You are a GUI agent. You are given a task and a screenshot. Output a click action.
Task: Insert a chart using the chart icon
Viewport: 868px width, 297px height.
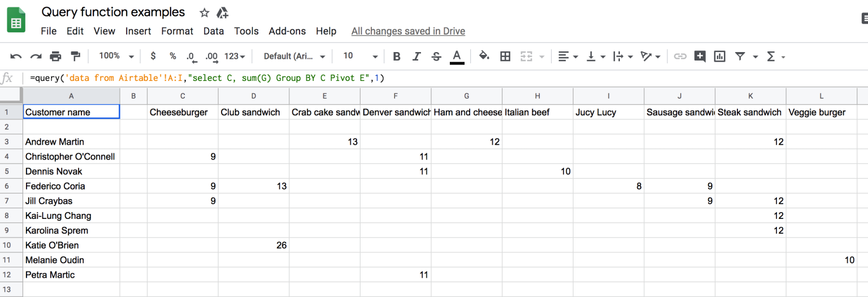tap(719, 56)
